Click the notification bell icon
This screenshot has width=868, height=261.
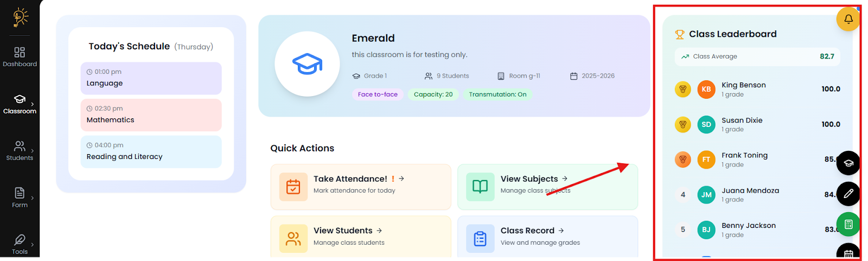[x=848, y=19]
